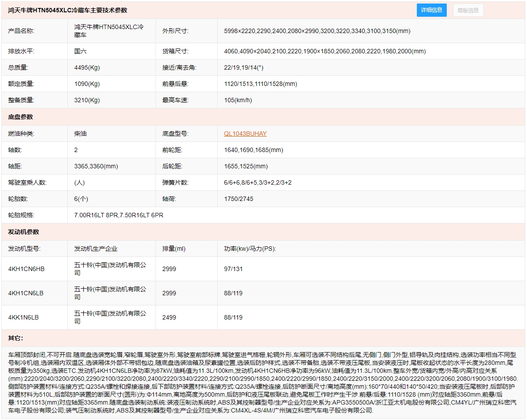
Task: Click the 驾驶室乘人数 label
Action: tap(27, 182)
